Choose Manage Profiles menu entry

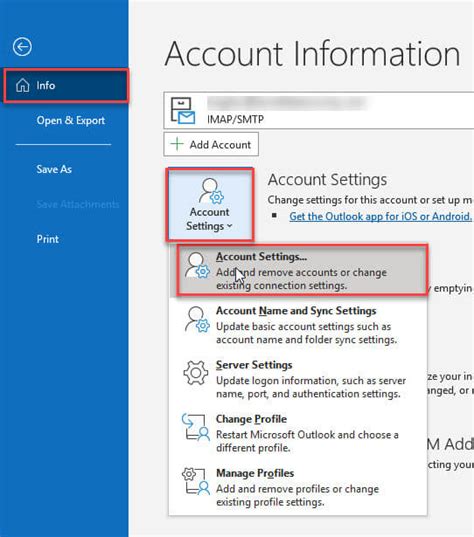pos(298,487)
